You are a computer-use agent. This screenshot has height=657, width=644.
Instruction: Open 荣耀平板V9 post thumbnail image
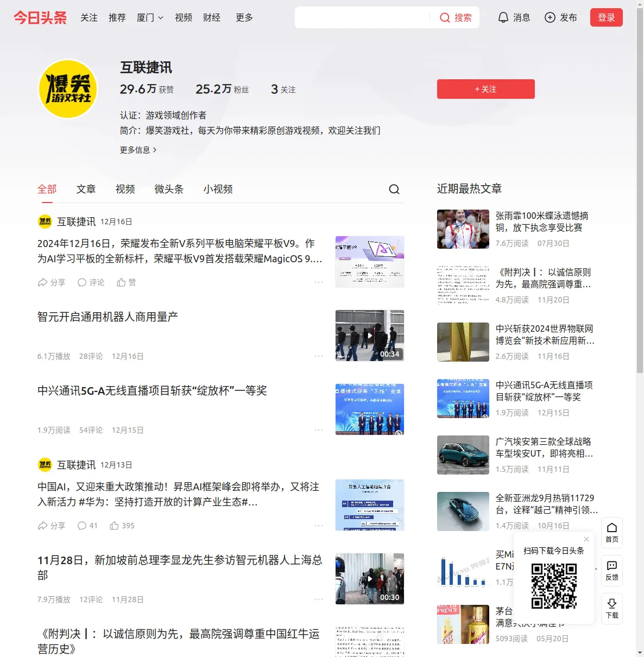click(370, 262)
